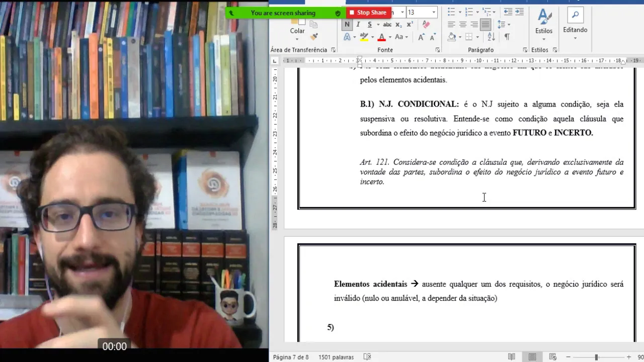This screenshot has width=644, height=362.
Task: Open the change case (Aa) menu
Action: tap(401, 37)
